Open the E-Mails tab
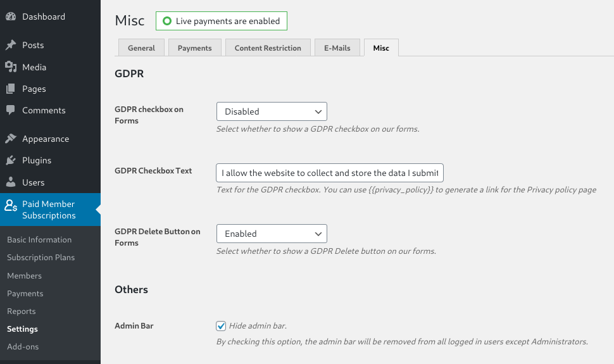Image resolution: width=614 pixels, height=364 pixels. click(337, 48)
